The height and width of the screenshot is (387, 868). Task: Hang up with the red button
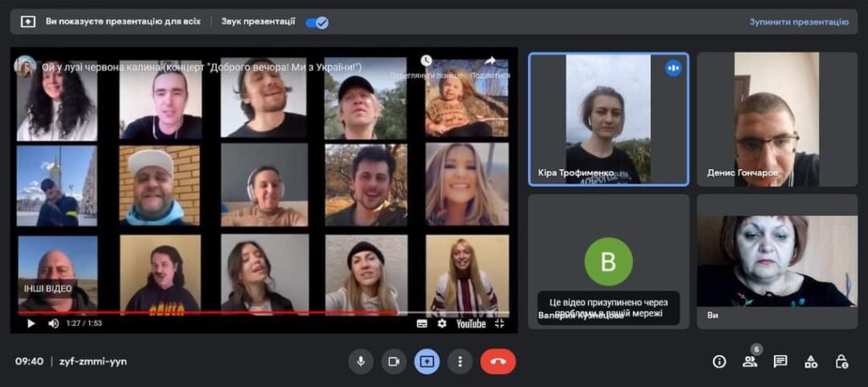pos(498,362)
